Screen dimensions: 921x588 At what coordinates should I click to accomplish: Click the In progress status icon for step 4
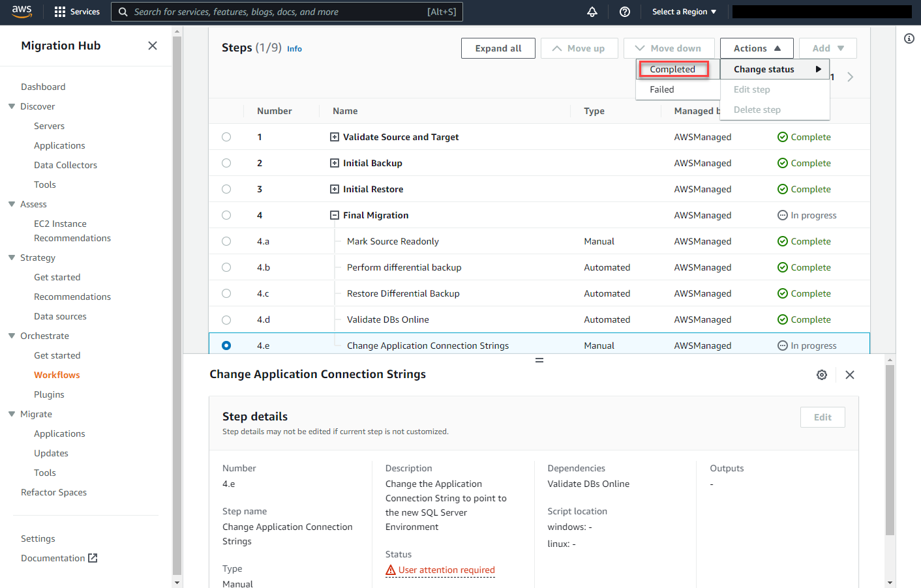click(x=783, y=215)
